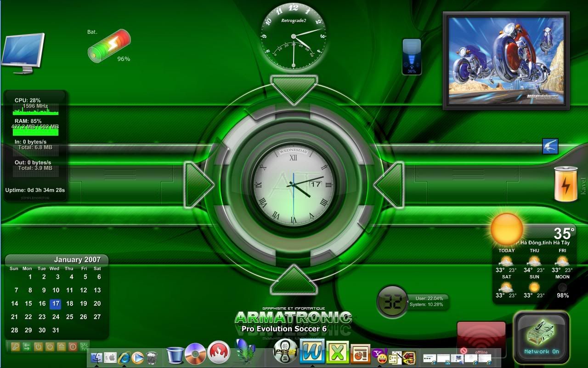The height and width of the screenshot is (368, 588).
Task: Open Windows Media Player dock icon
Action: [x=137, y=357]
